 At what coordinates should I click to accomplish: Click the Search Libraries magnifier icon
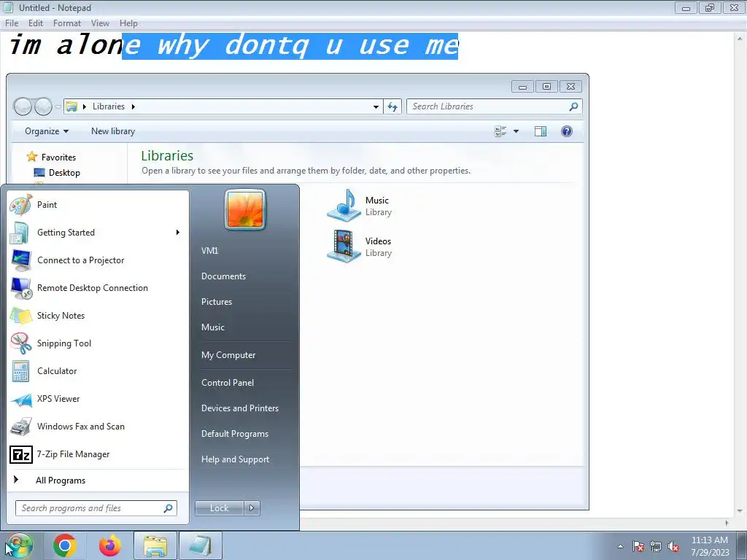pos(573,106)
